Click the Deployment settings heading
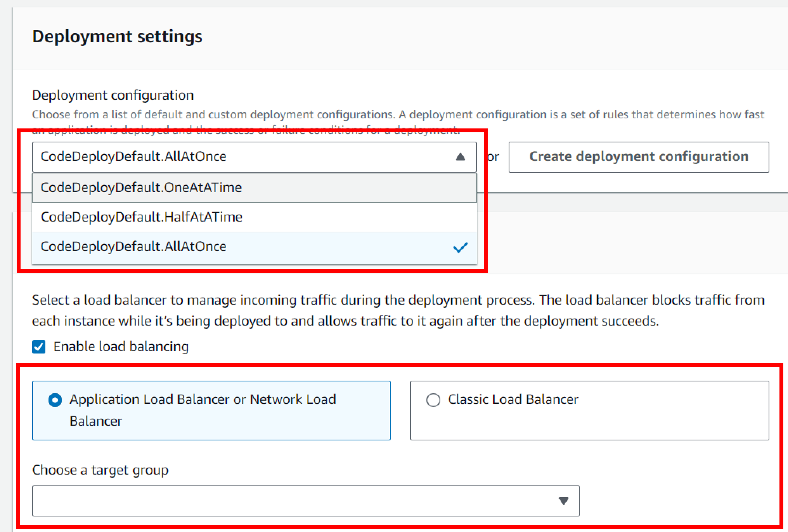This screenshot has height=532, width=788. 117,36
